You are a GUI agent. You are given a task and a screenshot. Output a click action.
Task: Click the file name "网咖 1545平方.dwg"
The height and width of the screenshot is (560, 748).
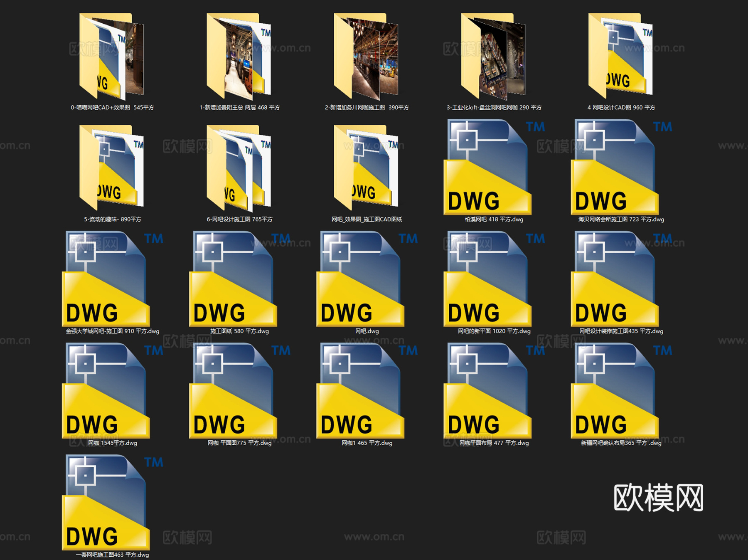pyautogui.click(x=113, y=443)
